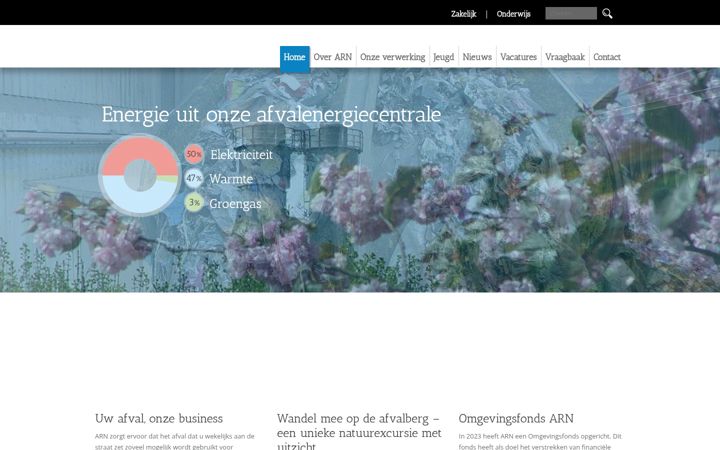Click the green 3% Groengas badge
The width and height of the screenshot is (720, 450).
[194, 202]
